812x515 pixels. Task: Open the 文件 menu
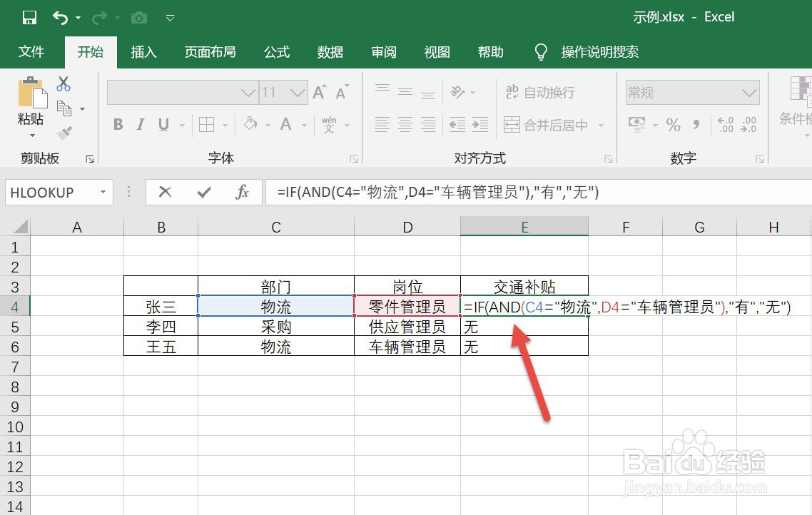point(33,51)
